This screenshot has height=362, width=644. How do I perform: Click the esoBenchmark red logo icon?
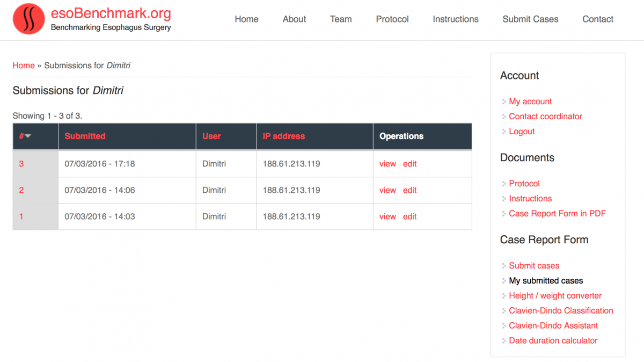click(x=28, y=19)
